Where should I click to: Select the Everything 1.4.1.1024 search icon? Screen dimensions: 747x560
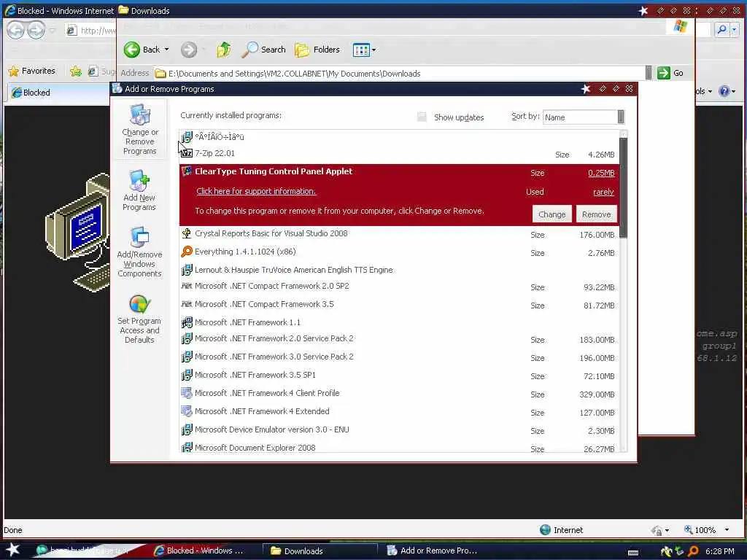coord(187,252)
